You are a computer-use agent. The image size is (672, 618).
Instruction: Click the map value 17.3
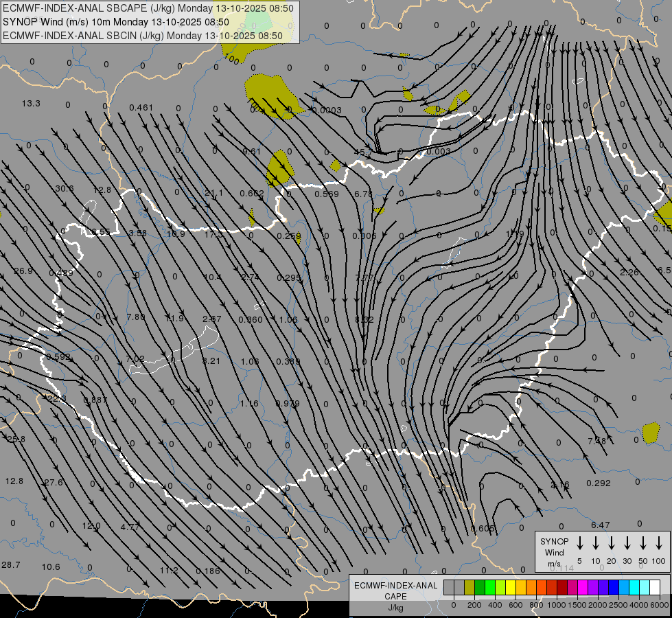click(214, 235)
